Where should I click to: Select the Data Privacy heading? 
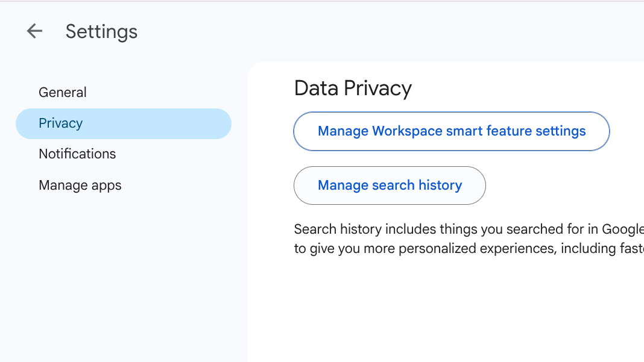pos(353,88)
